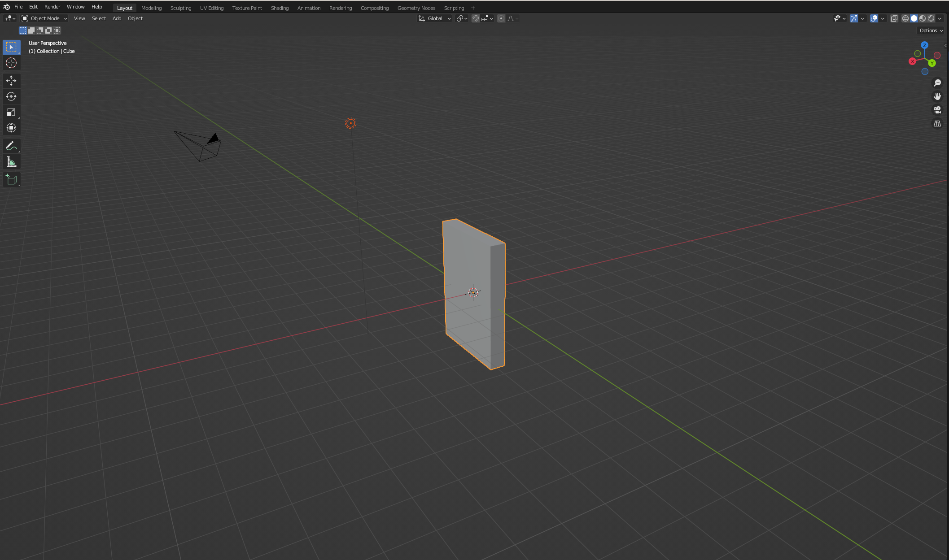Toggle viewport overlays display
The width and height of the screenshot is (949, 560).
pyautogui.click(x=874, y=18)
